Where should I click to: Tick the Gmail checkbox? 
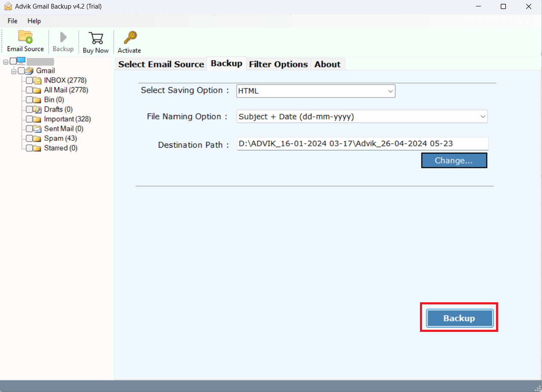click(21, 71)
